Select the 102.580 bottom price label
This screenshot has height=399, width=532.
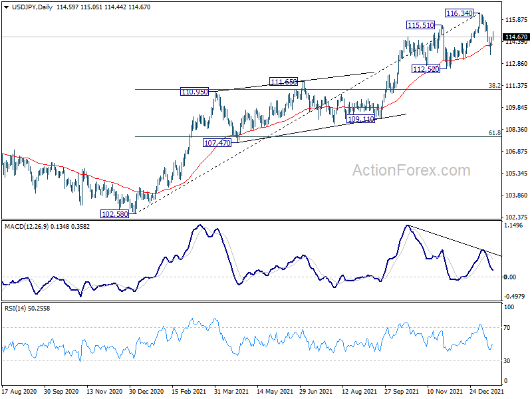114,214
